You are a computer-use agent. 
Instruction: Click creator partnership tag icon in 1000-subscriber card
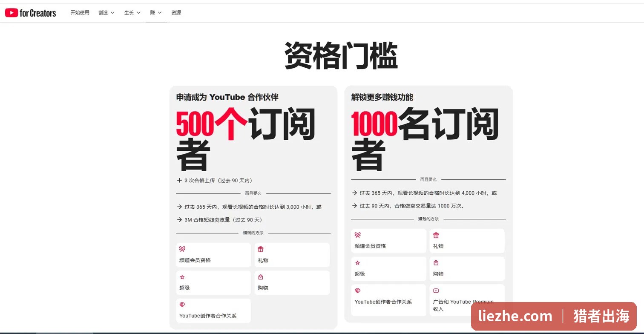358,291
